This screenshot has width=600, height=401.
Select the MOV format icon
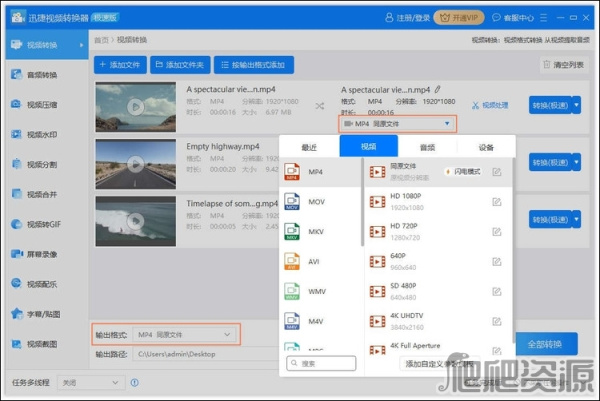click(292, 202)
